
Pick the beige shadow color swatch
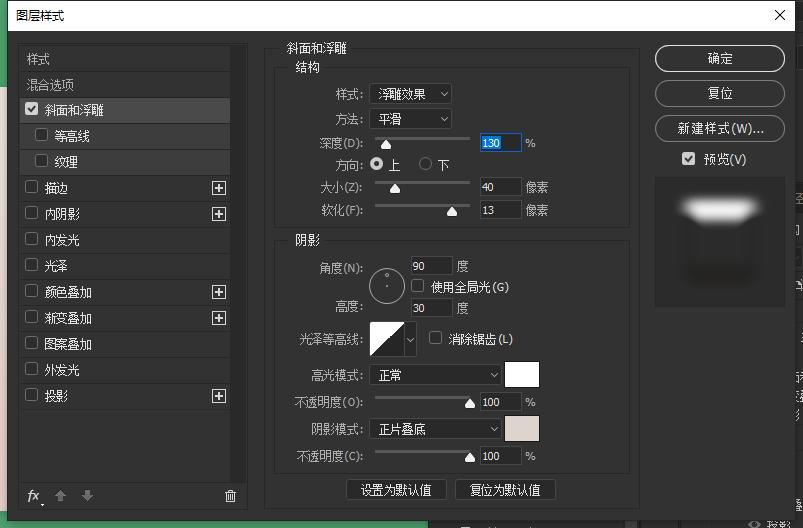coord(522,429)
